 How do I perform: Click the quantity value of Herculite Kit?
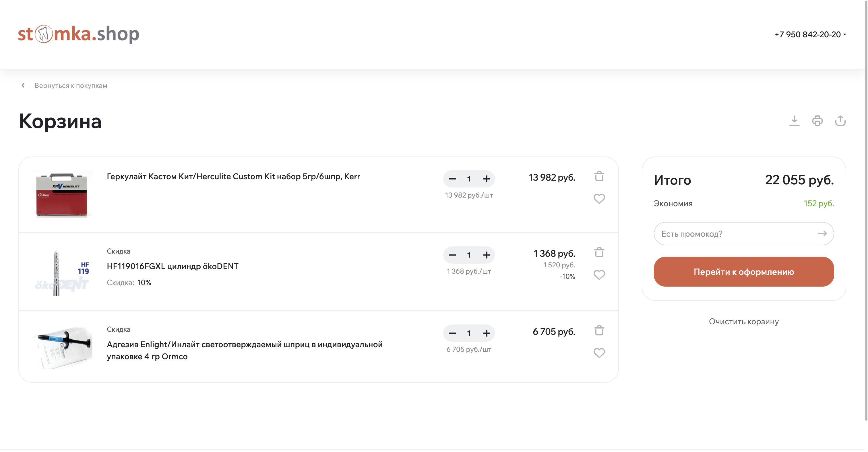[469, 179]
